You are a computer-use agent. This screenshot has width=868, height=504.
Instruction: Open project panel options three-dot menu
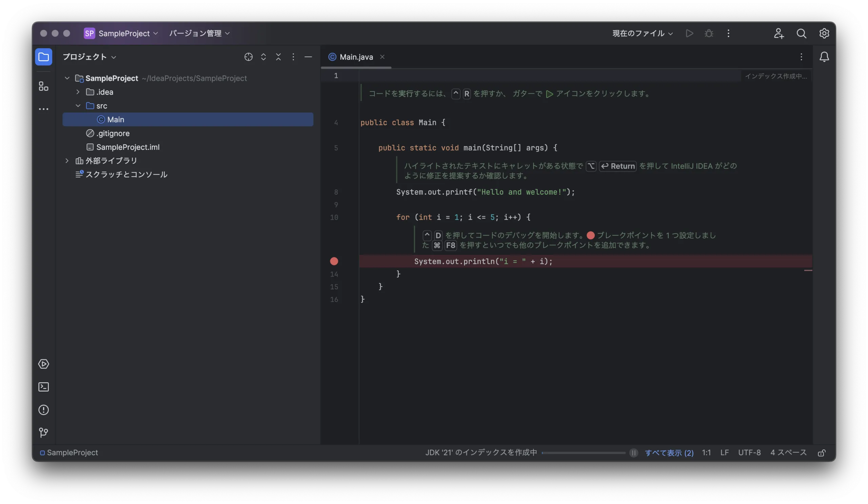[x=293, y=57]
